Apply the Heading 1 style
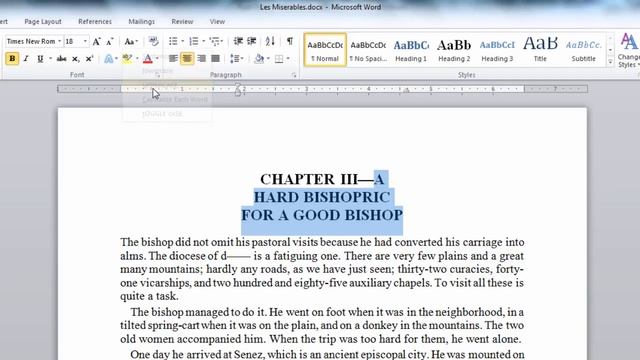 coord(411,50)
